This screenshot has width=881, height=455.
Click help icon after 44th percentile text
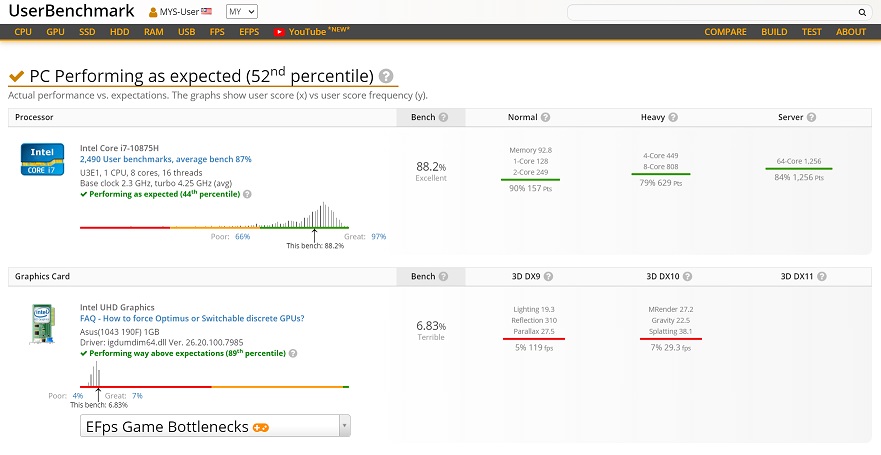pyautogui.click(x=247, y=194)
